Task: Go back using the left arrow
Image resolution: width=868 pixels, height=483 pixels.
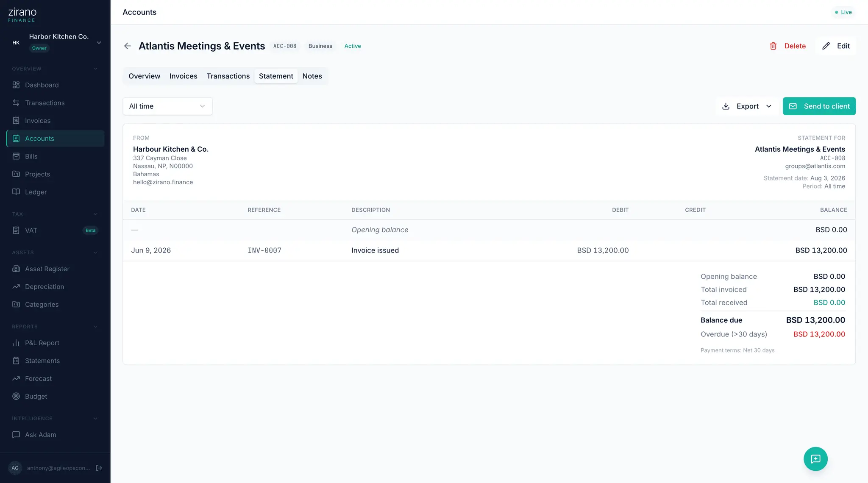Action: click(x=128, y=46)
